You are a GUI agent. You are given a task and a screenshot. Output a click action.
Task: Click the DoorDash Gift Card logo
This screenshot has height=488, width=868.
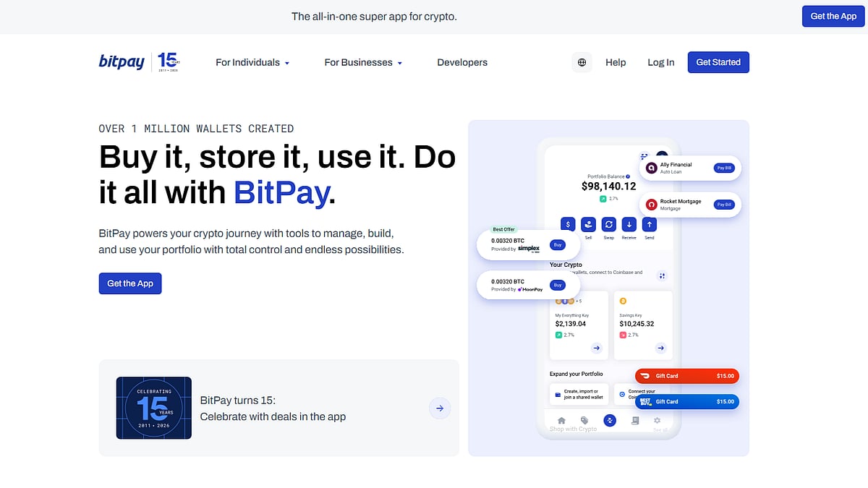645,376
